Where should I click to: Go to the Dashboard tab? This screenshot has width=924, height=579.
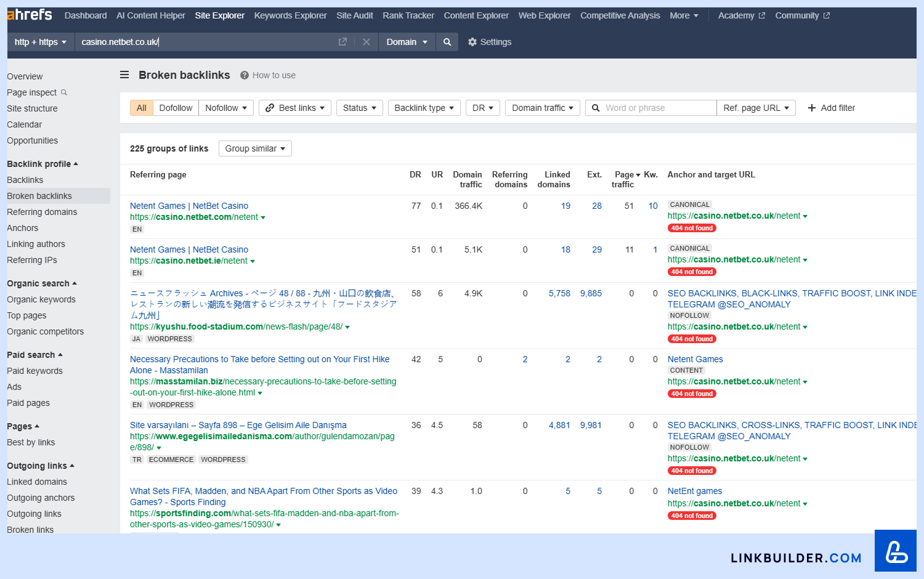pos(86,15)
